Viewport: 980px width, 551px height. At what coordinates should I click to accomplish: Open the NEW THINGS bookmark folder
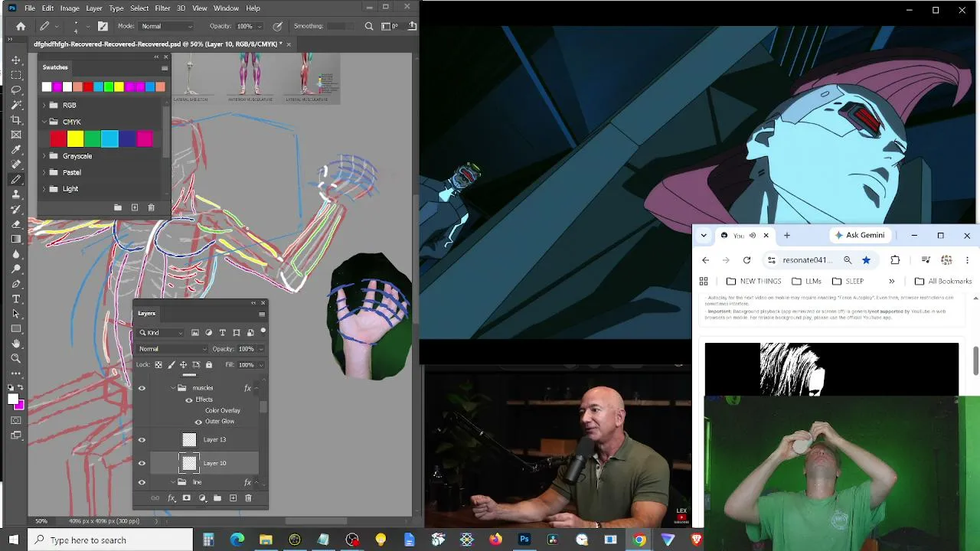click(753, 281)
